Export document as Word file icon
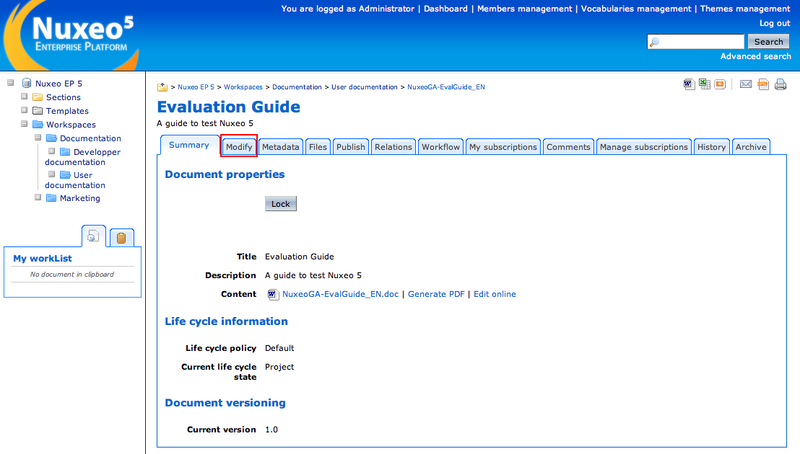800x454 pixels. pos(689,84)
